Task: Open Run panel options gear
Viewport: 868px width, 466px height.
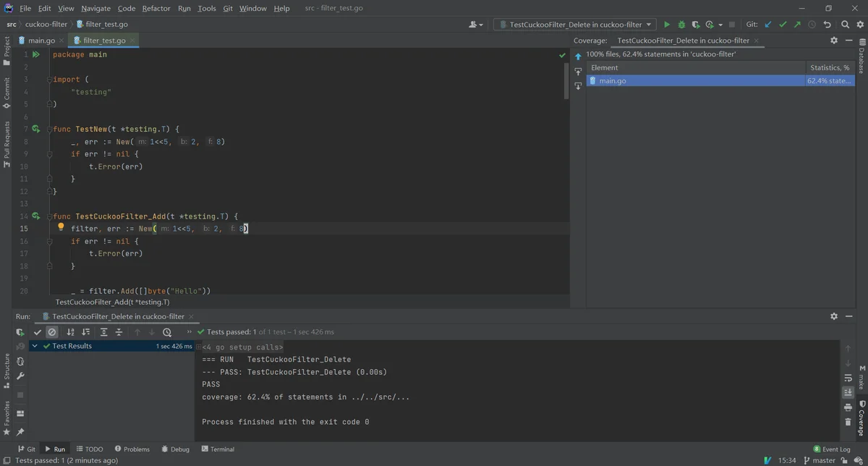Action: 834,316
